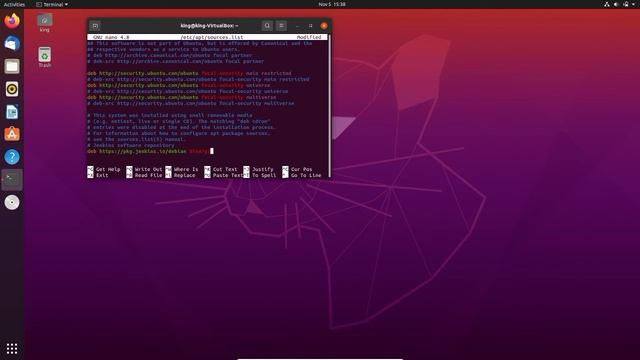Image resolution: width=640 pixels, height=360 pixels.
Task: Open Ubuntu Software store from dock
Action: pyautogui.click(x=12, y=134)
